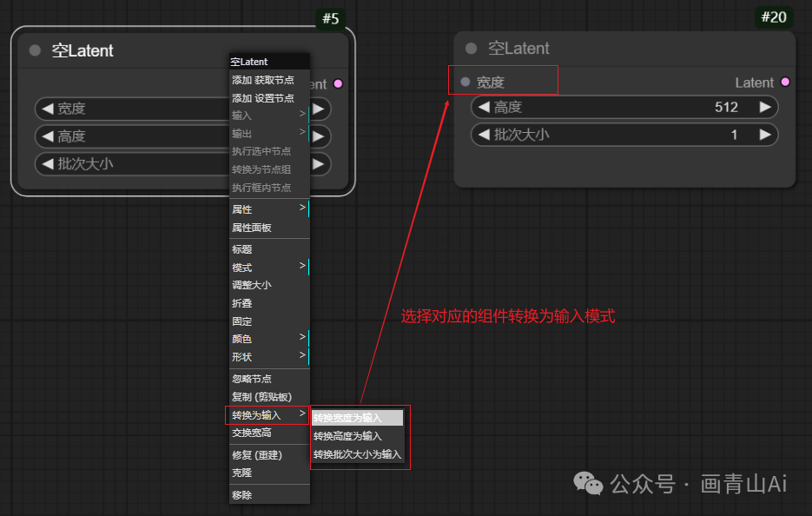Viewport: 812px width, 516px height.
Task: Click the 宽度 input port on node #20
Action: coord(465,82)
